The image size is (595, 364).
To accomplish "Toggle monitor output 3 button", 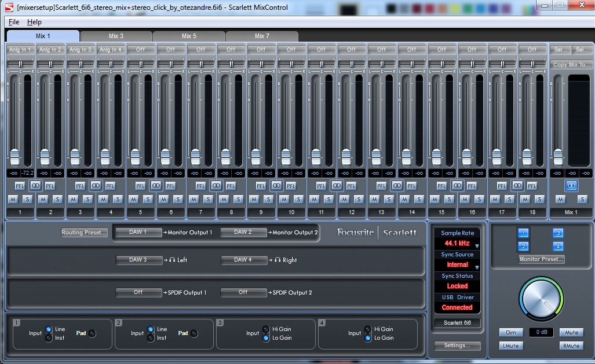I will tap(558, 233).
